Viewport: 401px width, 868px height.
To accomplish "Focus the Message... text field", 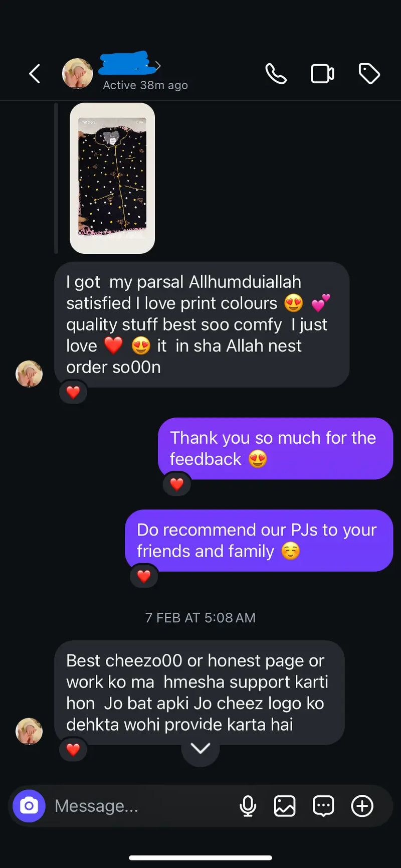I will pyautogui.click(x=140, y=806).
